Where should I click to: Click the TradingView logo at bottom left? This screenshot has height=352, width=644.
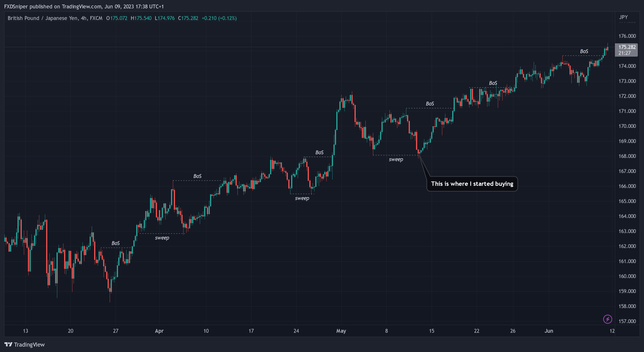tap(25, 344)
